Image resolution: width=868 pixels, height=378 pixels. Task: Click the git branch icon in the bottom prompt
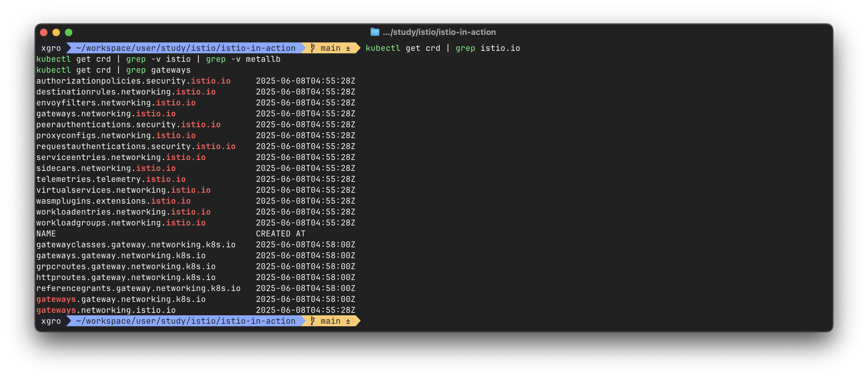313,321
